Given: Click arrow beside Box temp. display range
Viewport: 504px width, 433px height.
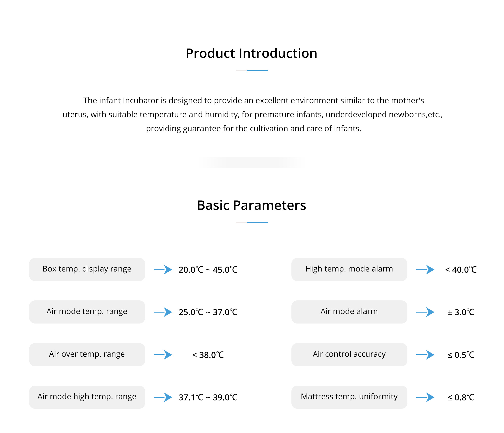Looking at the screenshot, I should tap(163, 270).
